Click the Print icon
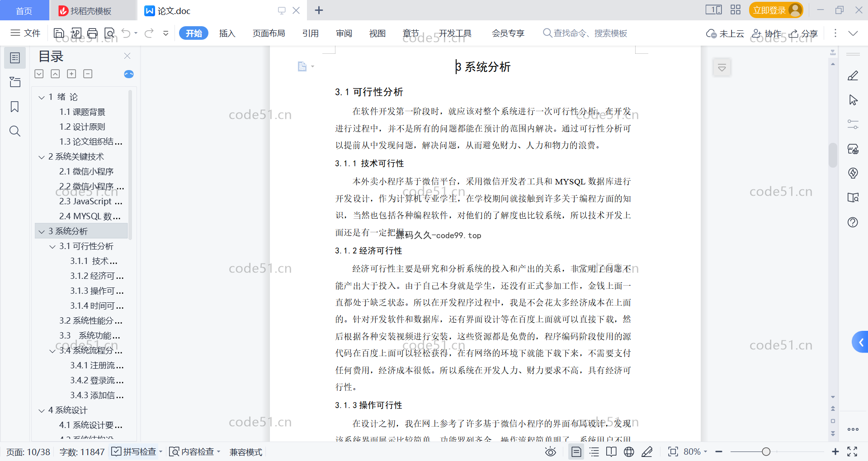Screen dimensions: 868x461 pyautogui.click(x=93, y=33)
